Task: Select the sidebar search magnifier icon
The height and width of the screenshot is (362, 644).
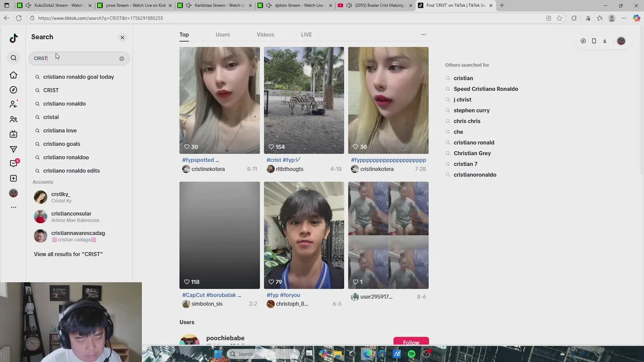Action: click(14, 58)
